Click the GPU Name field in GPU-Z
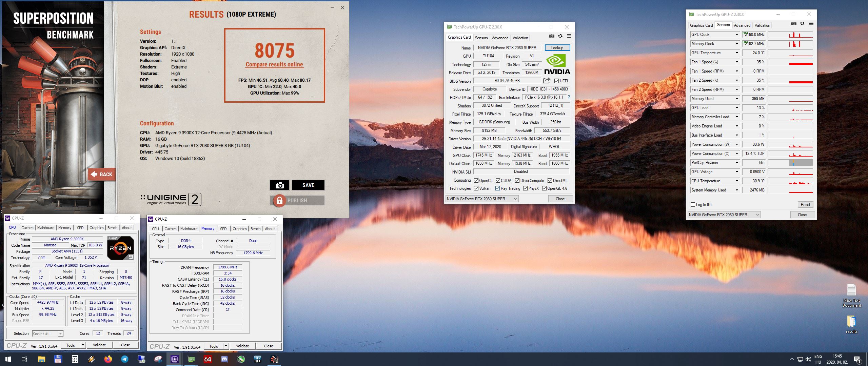868x366 pixels. point(507,48)
